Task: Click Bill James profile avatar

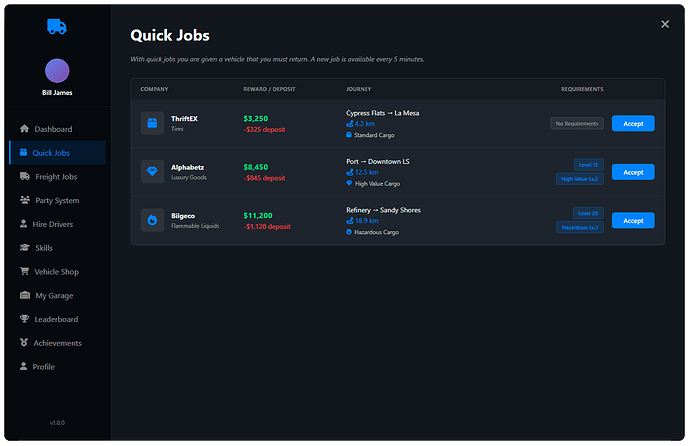Action: (57, 71)
